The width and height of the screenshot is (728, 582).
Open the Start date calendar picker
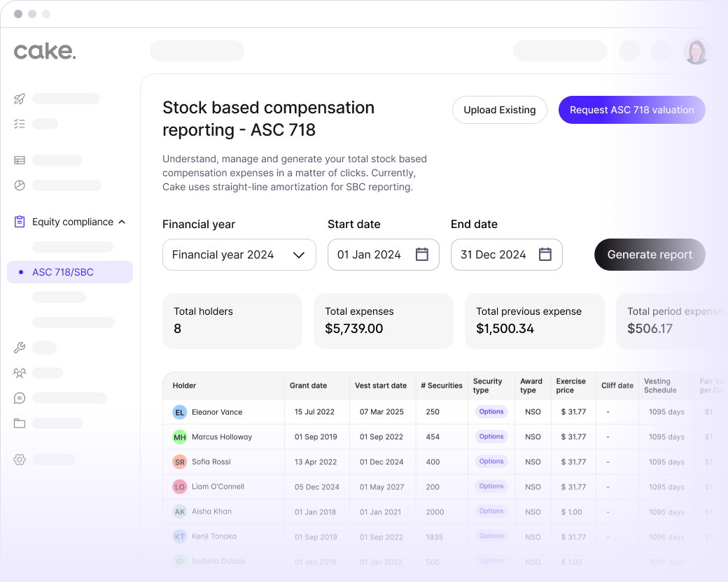[x=421, y=255]
